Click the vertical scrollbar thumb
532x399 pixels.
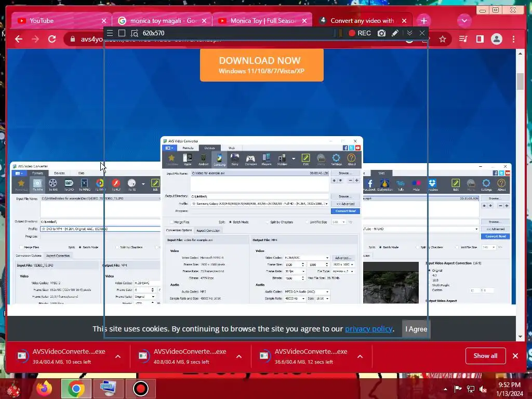pos(520,82)
